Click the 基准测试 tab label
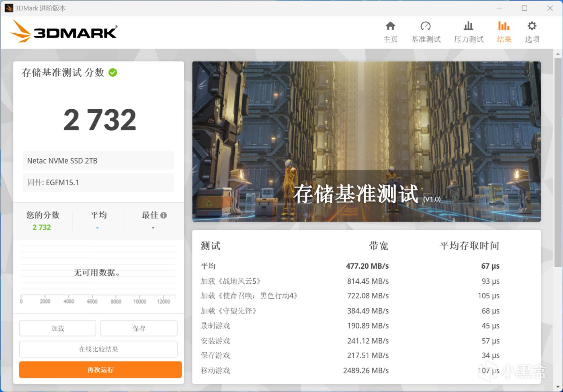Image resolution: width=563 pixels, height=392 pixels. [426, 39]
